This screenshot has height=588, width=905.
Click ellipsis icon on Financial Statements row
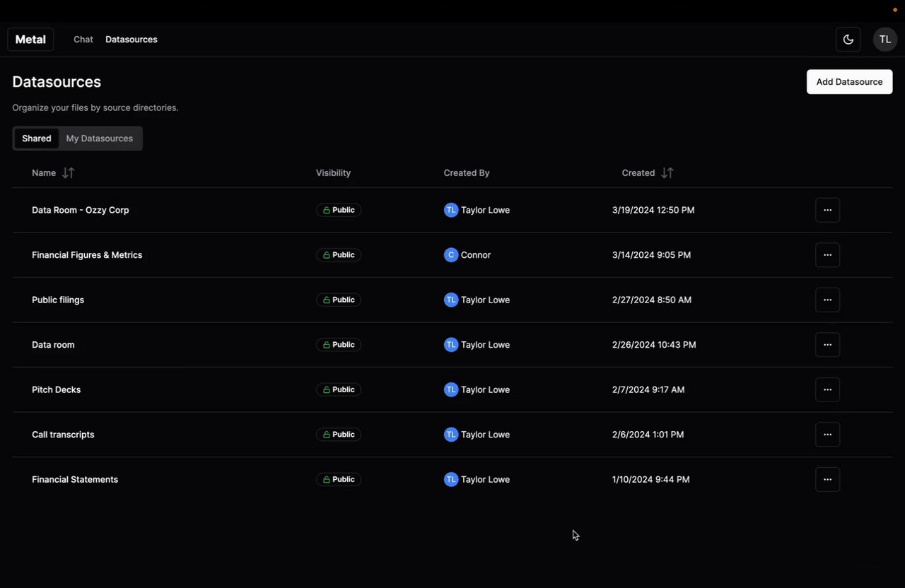coord(827,479)
